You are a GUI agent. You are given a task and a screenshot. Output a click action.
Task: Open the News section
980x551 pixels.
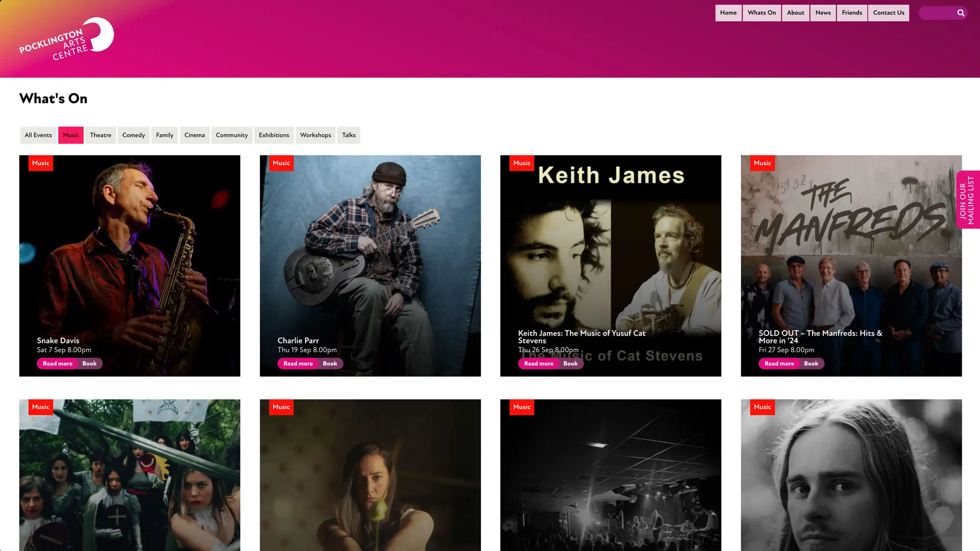click(x=823, y=13)
